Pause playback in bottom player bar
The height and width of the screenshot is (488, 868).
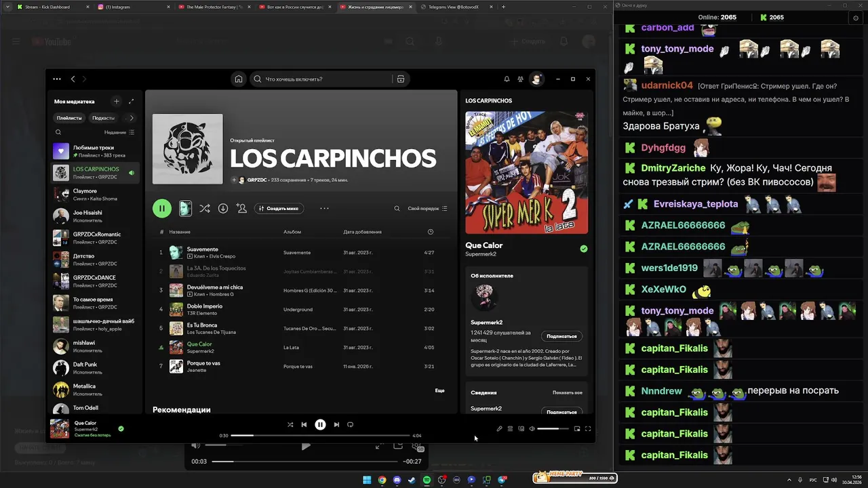pyautogui.click(x=320, y=425)
